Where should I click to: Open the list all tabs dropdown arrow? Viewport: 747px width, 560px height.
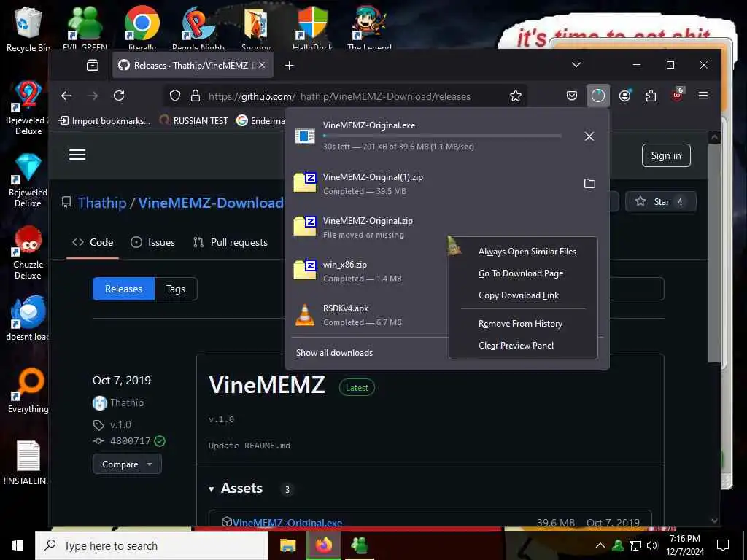576,65
